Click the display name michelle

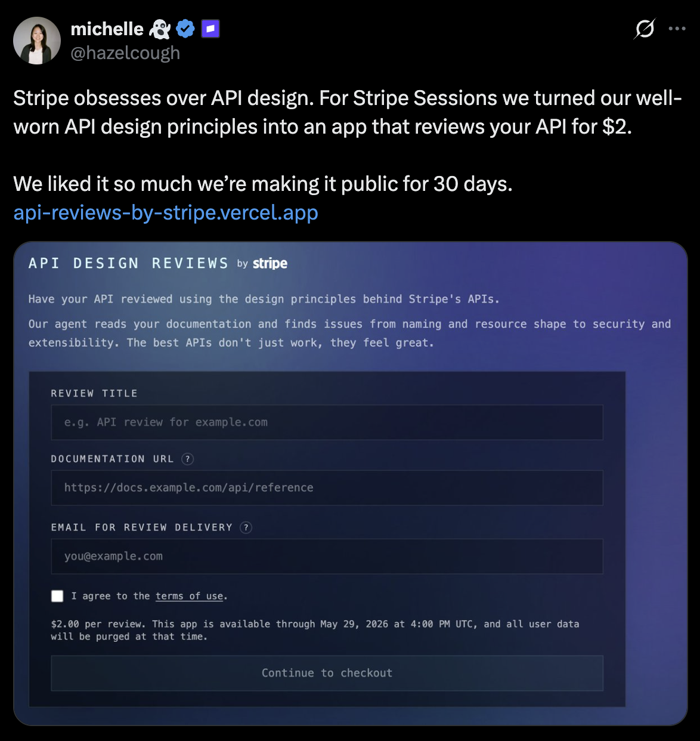coord(107,29)
